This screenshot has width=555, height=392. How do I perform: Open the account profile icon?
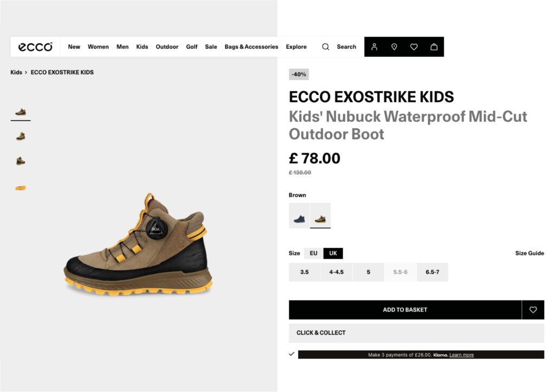(374, 47)
